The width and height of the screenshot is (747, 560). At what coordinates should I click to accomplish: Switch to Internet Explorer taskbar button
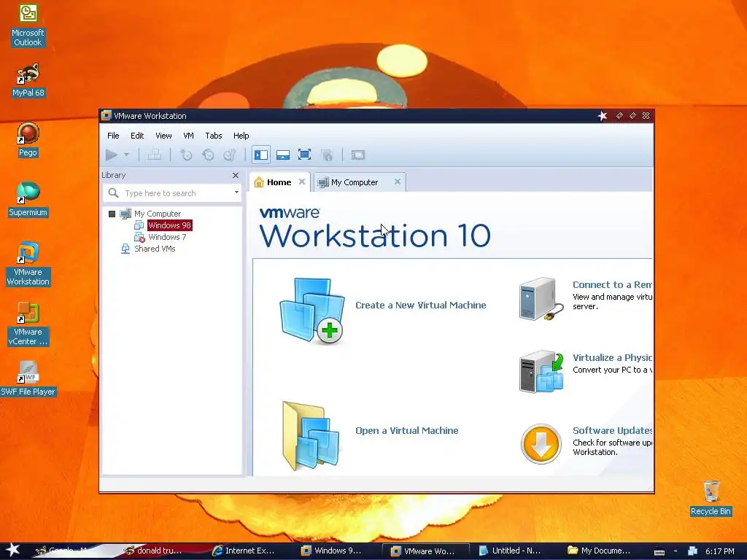coord(244,551)
